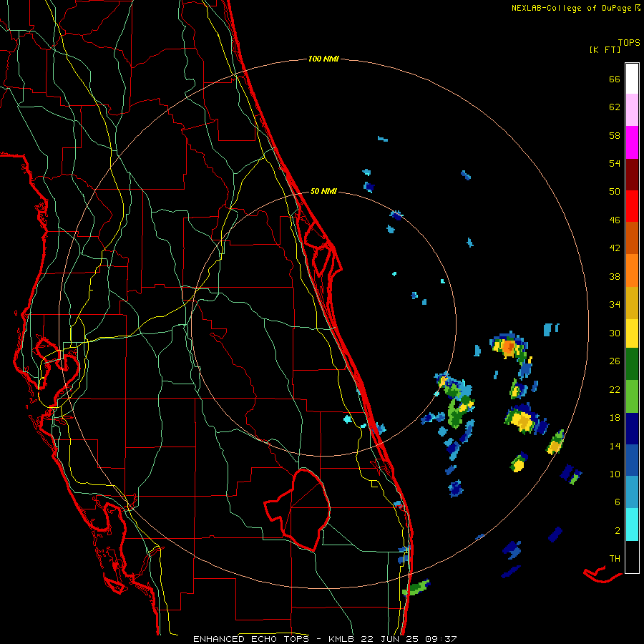Click the 26 value on the legend

[x=615, y=361]
